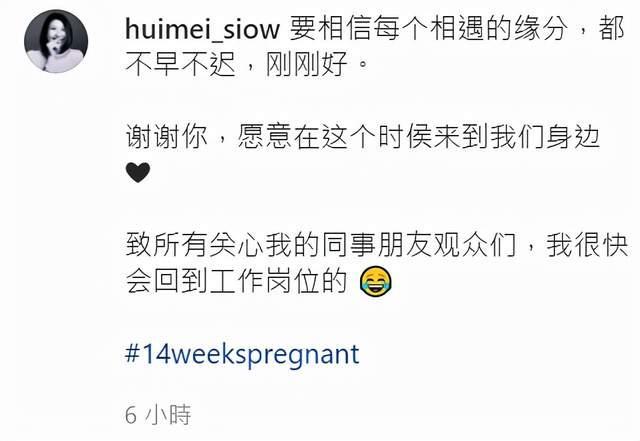Image resolution: width=640 pixels, height=441 pixels.
Task: Select the phrase 工作岗位的
Action: (278, 281)
